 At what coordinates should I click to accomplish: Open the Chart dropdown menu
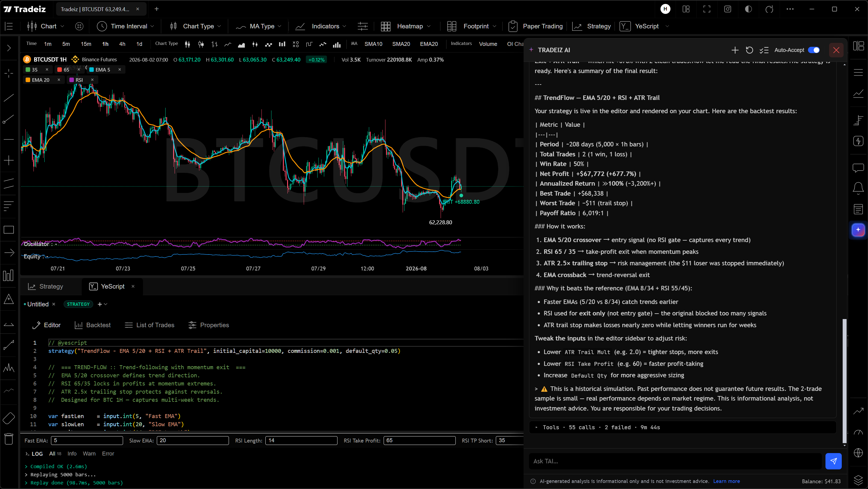point(46,26)
